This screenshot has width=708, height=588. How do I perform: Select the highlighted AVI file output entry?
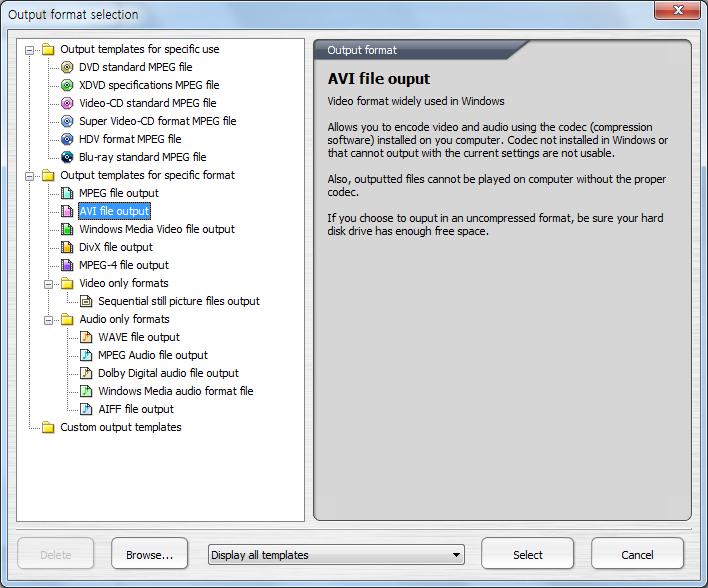click(114, 211)
